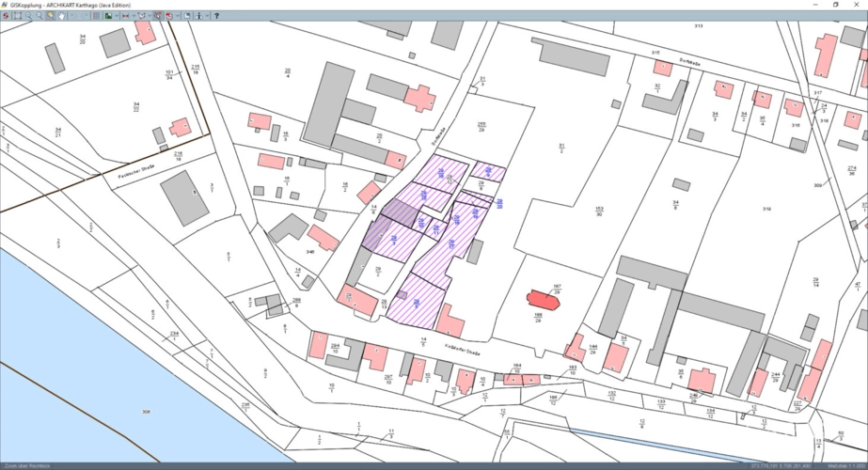868x470 pixels.
Task: Toggle the object selection cursor tool
Action: pos(157,16)
